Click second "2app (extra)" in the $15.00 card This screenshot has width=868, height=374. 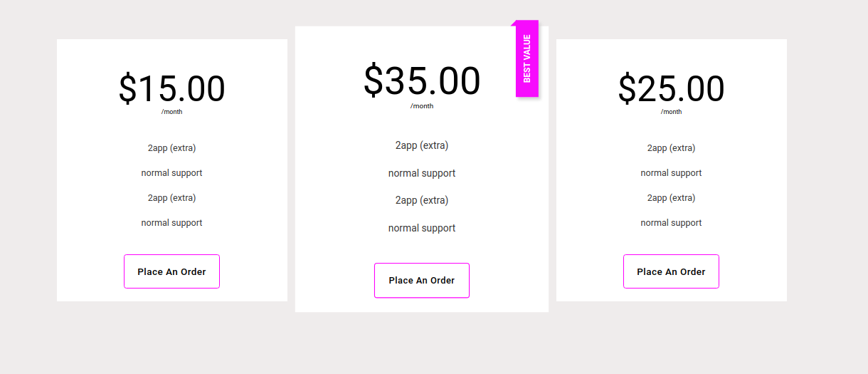pyautogui.click(x=171, y=198)
